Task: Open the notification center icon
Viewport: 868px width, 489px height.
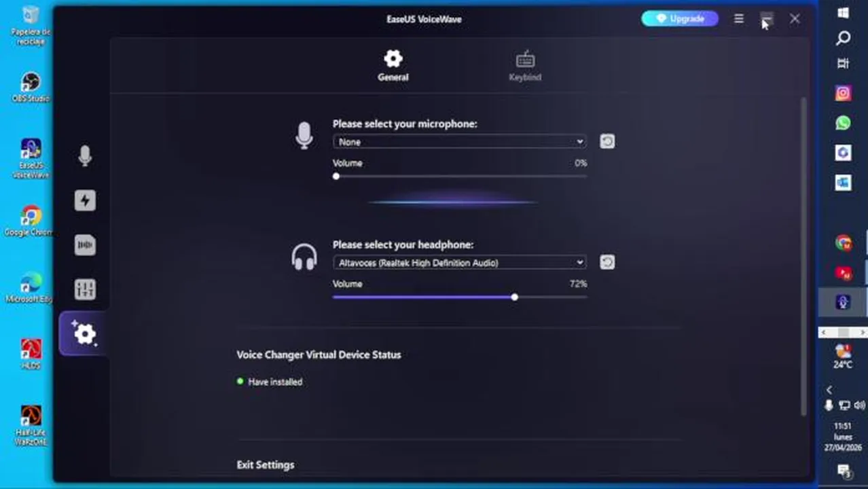Action: coord(844,470)
